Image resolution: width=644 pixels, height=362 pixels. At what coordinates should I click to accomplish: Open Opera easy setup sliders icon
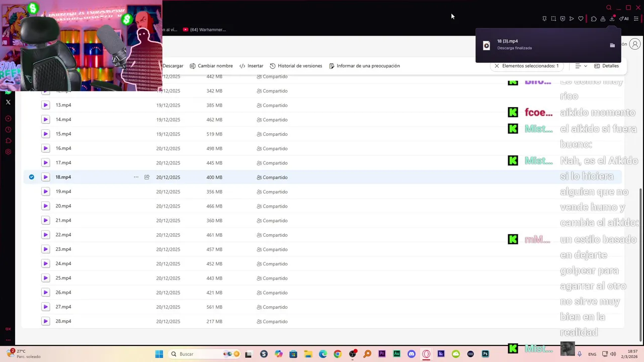pyautogui.click(x=636, y=19)
